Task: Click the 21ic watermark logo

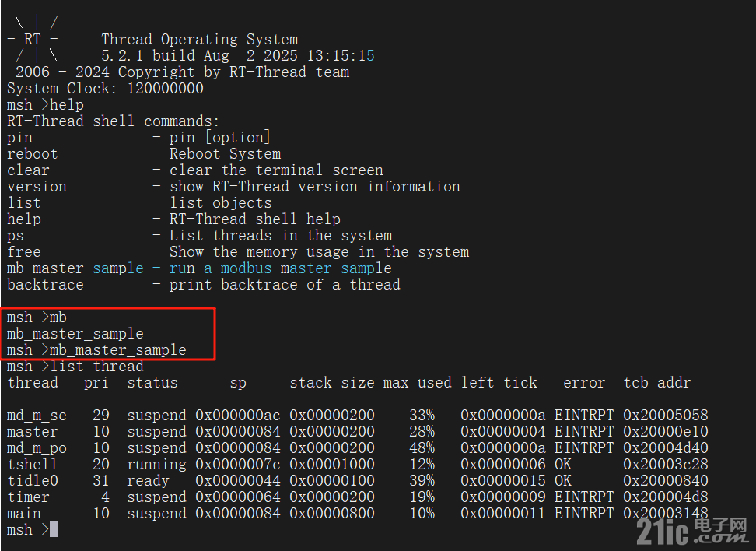Action: coord(692,532)
